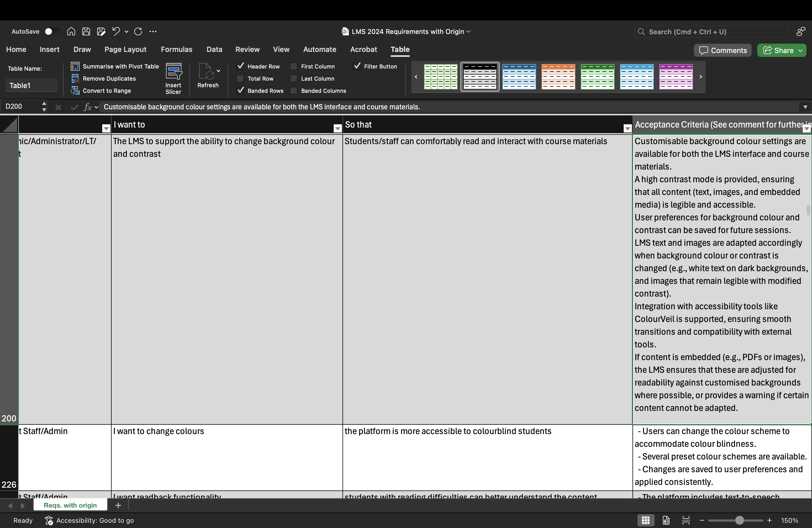This screenshot has height=528, width=812.
Task: Expand the LMS 2024 Requirements title dropdown
Action: pos(469,31)
